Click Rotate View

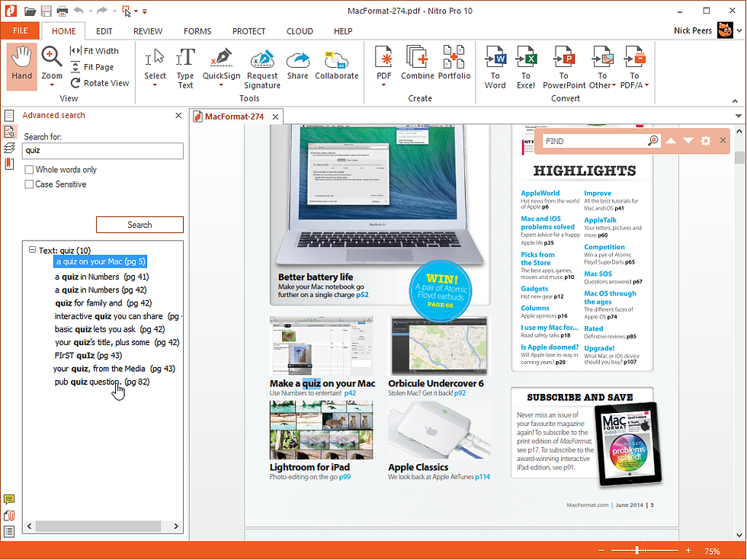tap(100, 83)
